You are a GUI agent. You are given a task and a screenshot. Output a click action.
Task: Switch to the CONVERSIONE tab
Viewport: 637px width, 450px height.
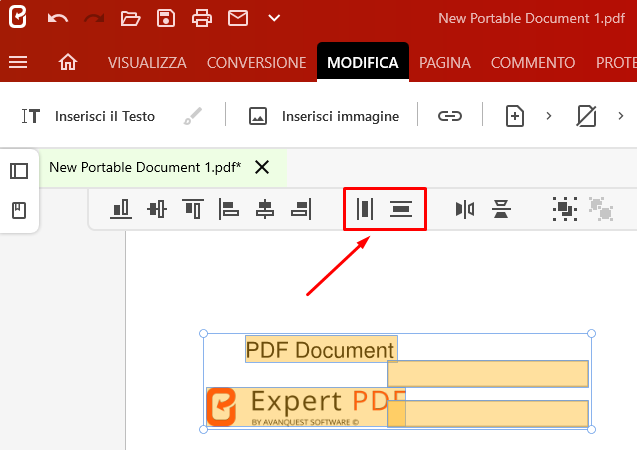tap(256, 63)
